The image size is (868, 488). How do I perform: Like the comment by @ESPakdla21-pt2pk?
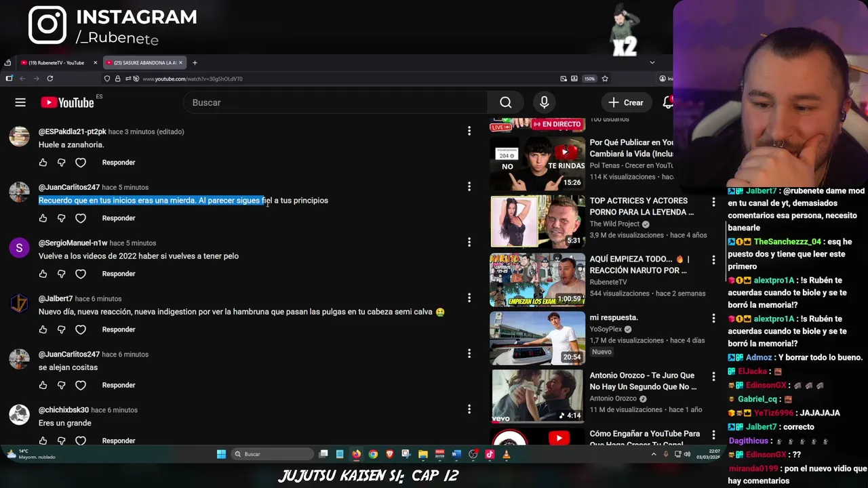click(x=43, y=163)
